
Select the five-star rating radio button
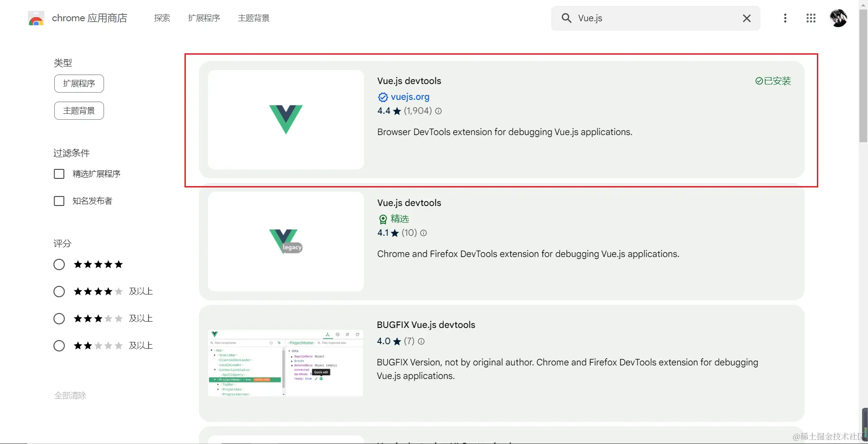pos(59,265)
